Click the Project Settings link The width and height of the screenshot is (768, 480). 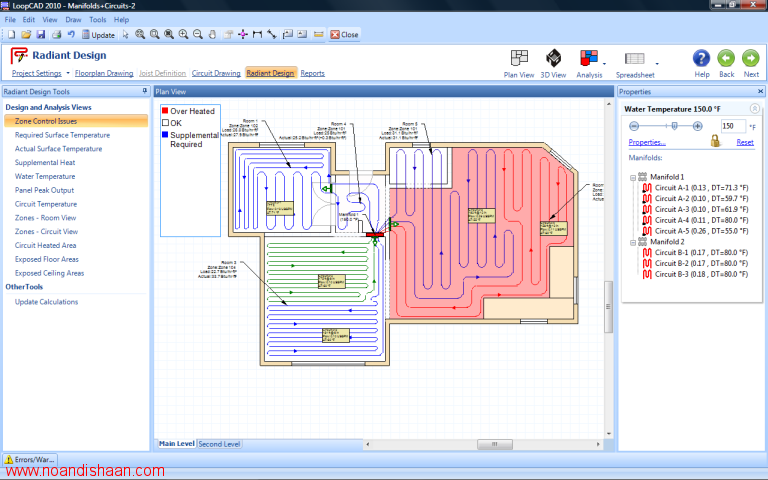37,73
